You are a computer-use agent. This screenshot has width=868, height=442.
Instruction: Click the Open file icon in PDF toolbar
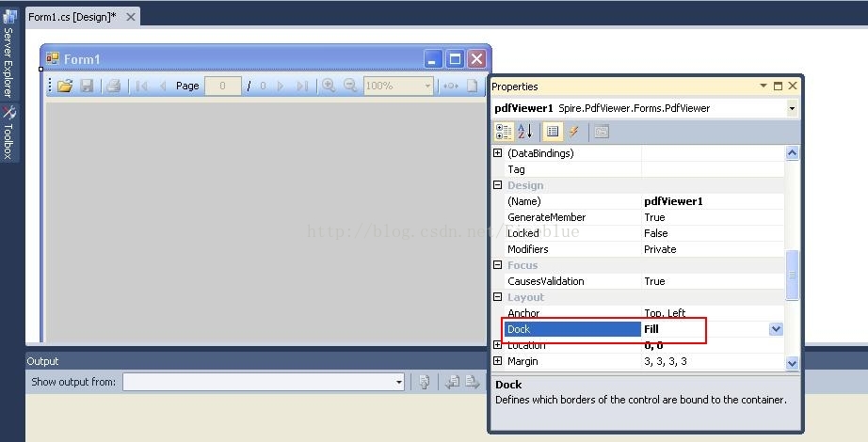65,86
